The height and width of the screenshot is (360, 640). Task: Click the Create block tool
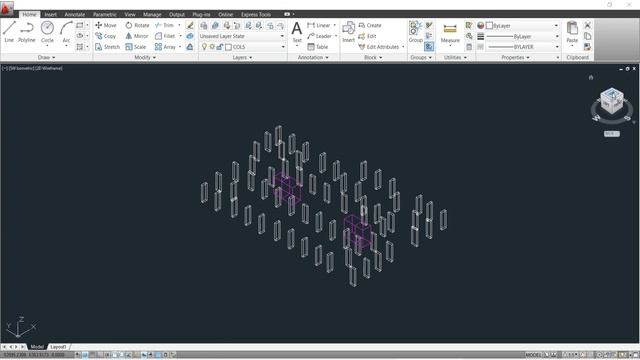tap(370, 25)
